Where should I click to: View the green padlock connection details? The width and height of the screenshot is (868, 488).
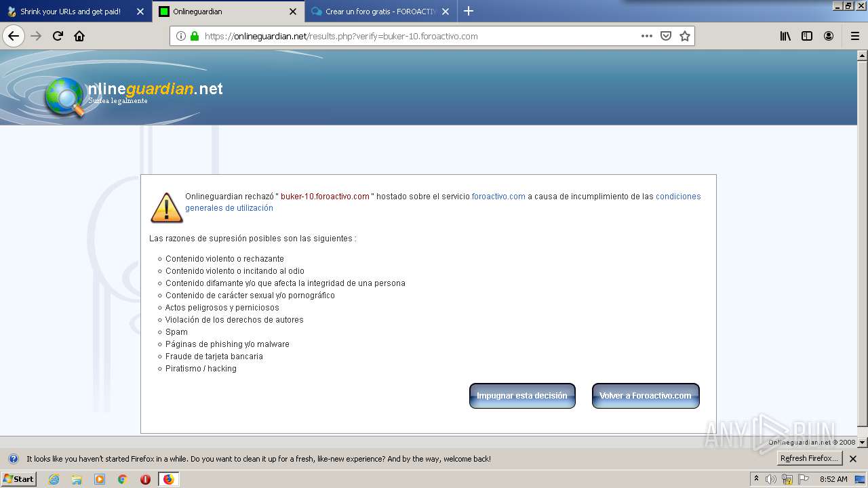pyautogui.click(x=195, y=36)
